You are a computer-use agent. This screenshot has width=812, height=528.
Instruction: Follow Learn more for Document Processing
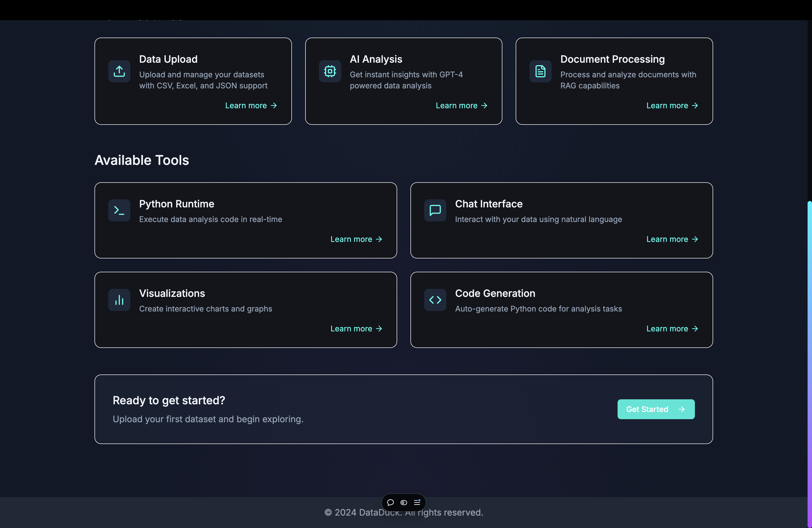tap(672, 106)
